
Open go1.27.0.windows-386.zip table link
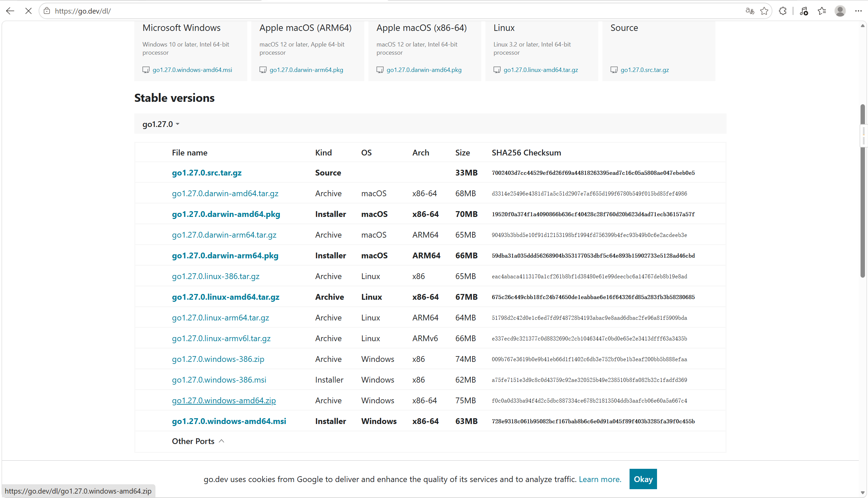click(x=218, y=359)
